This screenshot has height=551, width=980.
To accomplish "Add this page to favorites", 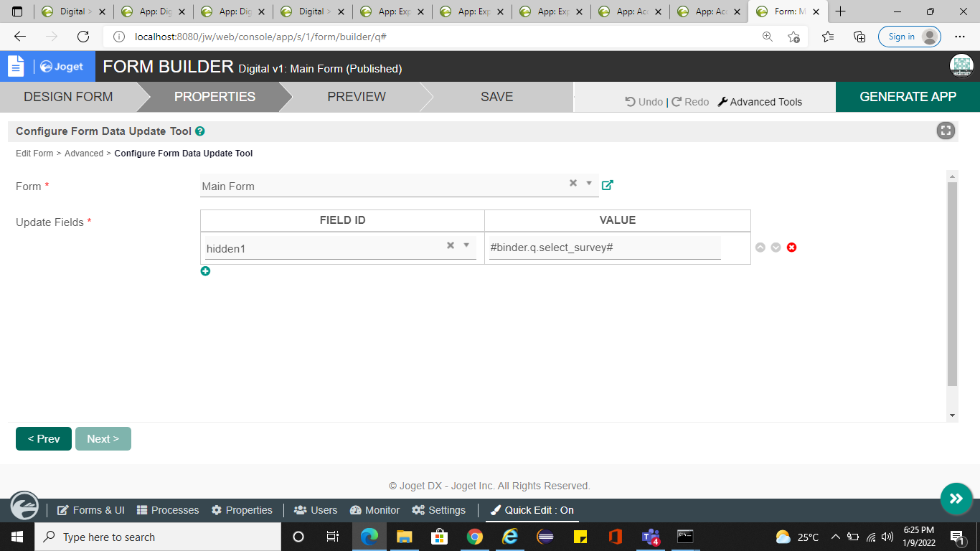I will (x=793, y=37).
